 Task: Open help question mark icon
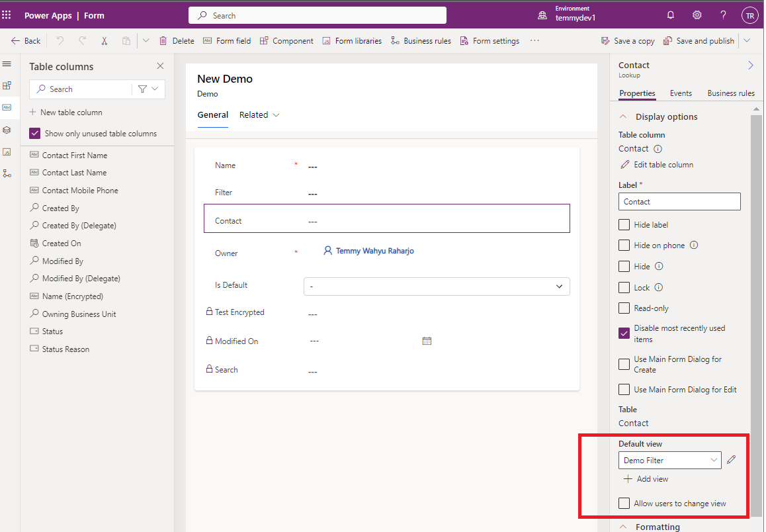[723, 15]
